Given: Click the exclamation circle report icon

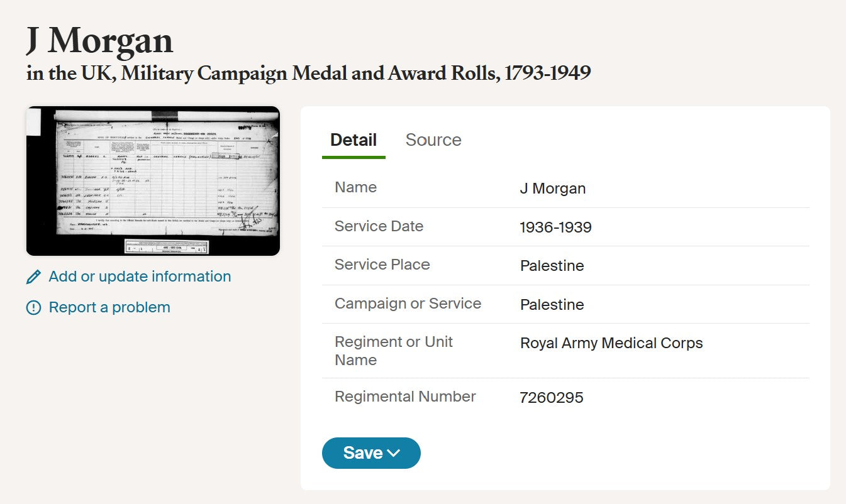Looking at the screenshot, I should (33, 307).
